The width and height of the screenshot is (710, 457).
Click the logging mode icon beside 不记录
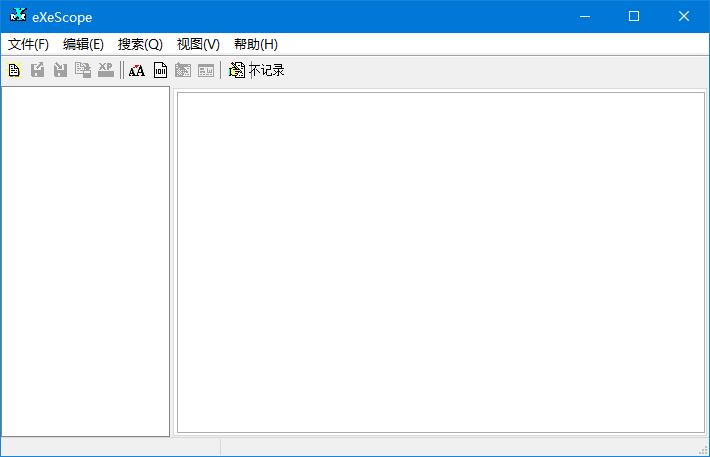(x=236, y=70)
